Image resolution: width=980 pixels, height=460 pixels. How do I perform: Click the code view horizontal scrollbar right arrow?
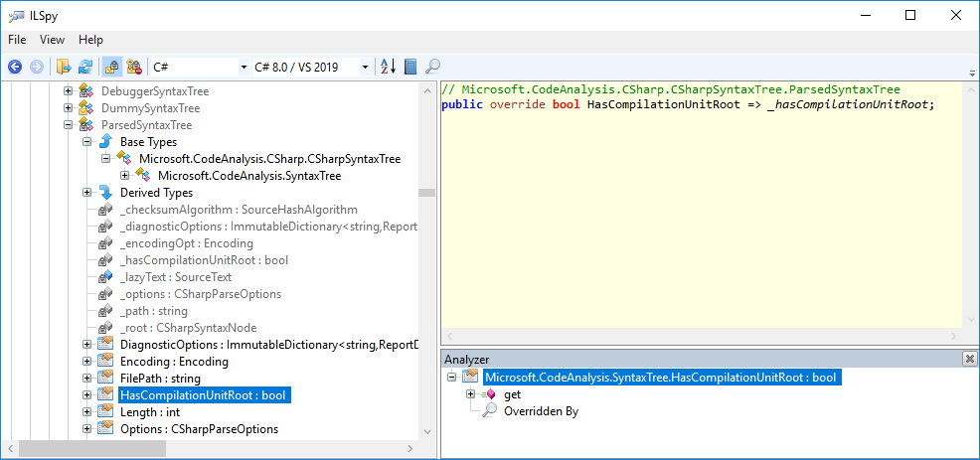coord(955,336)
